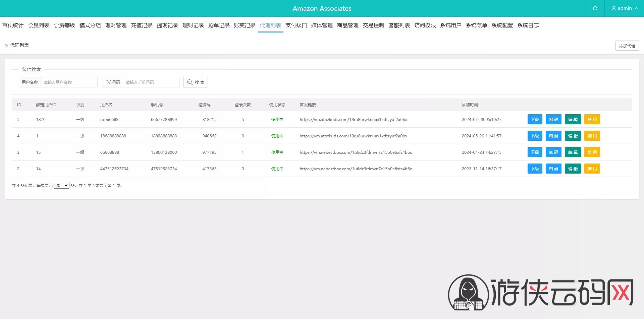Image resolution: width=644 pixels, height=319 pixels.
Task: Click the refresh icon in header
Action: click(595, 8)
